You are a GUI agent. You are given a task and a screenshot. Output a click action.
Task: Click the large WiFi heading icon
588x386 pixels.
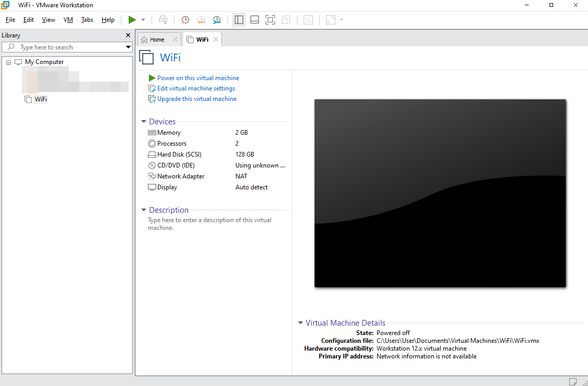(x=147, y=57)
